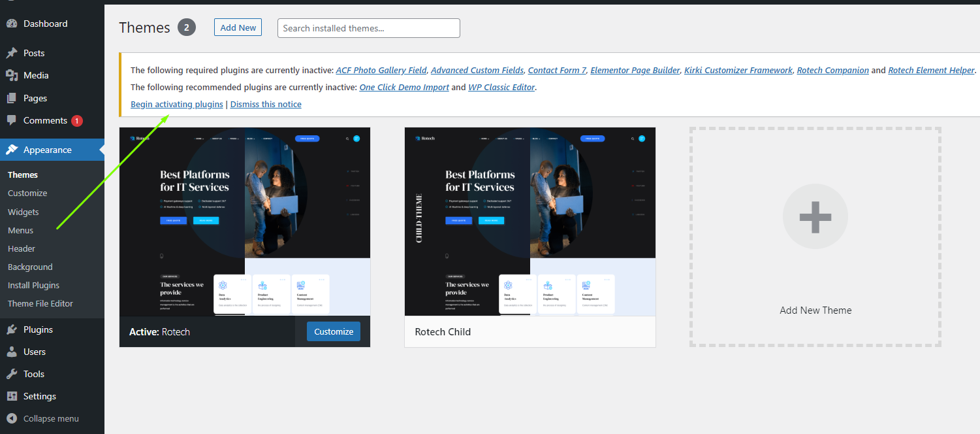The width and height of the screenshot is (980, 434).
Task: Click the Comments speech bubble icon
Action: click(x=12, y=120)
